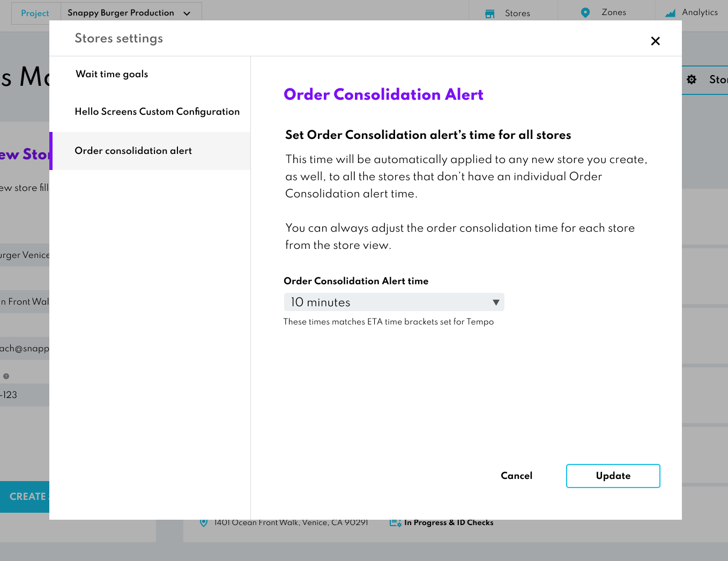The height and width of the screenshot is (561, 728).
Task: Click the Stores storefront icon in top navigation
Action: [489, 13]
